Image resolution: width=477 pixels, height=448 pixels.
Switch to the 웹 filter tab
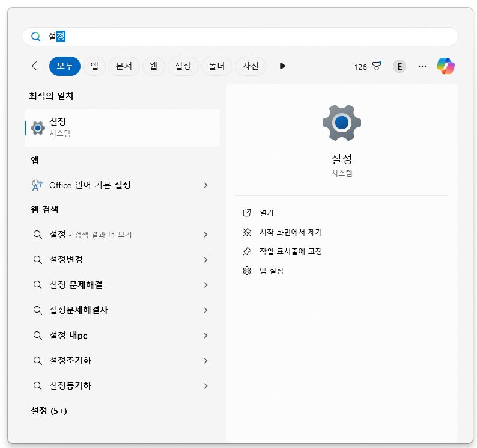tap(153, 66)
